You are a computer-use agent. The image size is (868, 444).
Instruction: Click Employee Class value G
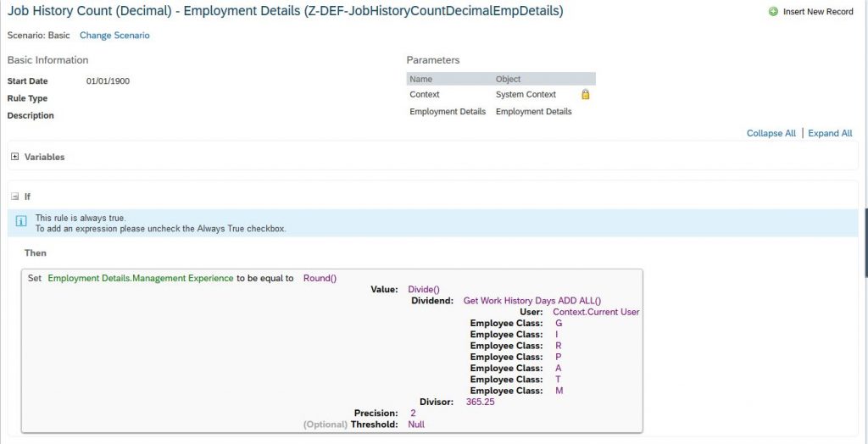coord(559,324)
